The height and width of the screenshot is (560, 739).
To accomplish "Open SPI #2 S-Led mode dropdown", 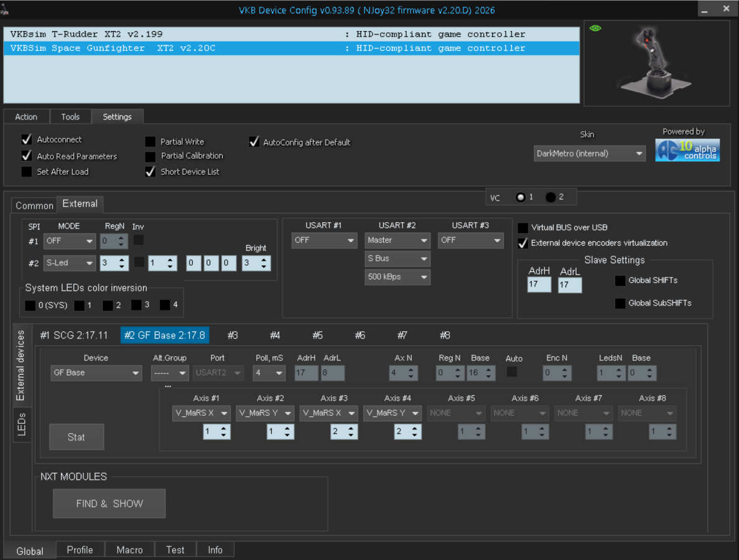I will [69, 263].
